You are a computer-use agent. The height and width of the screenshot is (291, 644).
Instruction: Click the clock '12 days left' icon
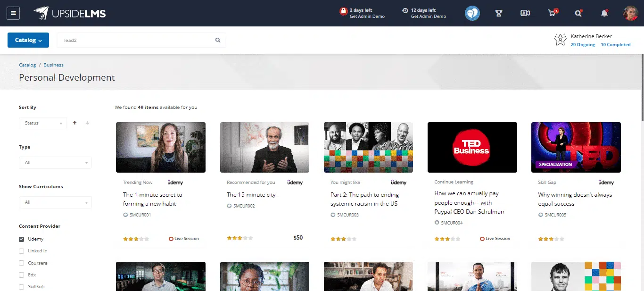405,10
